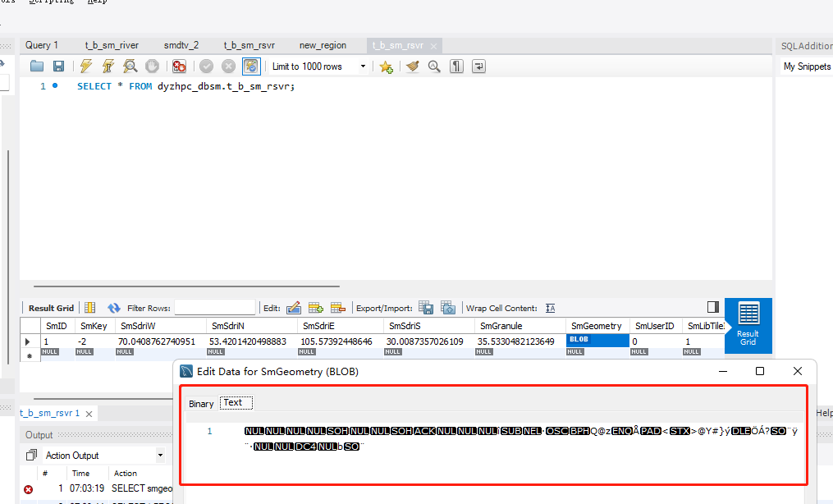The height and width of the screenshot is (504, 833).
Task: Toggle stop-on-error for script execution
Action: tap(179, 66)
